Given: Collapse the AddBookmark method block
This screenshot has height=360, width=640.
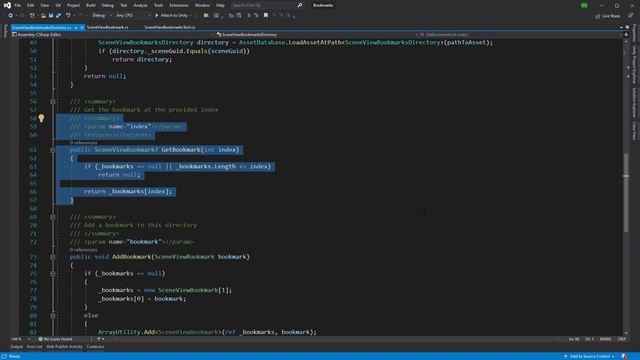Looking at the screenshot, I should click(53, 257).
